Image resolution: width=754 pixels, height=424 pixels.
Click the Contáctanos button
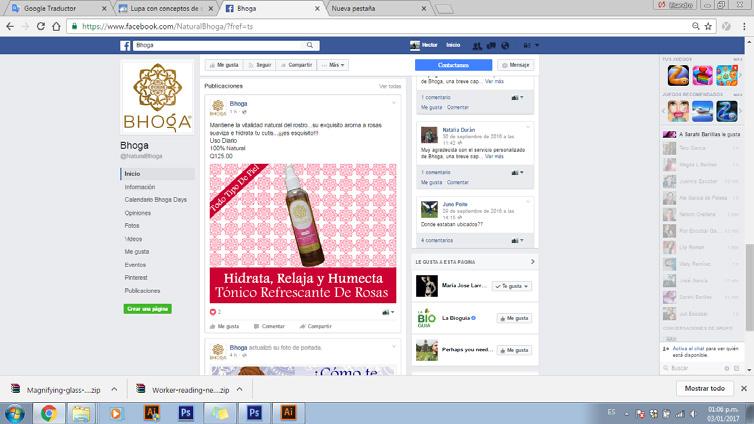(453, 65)
